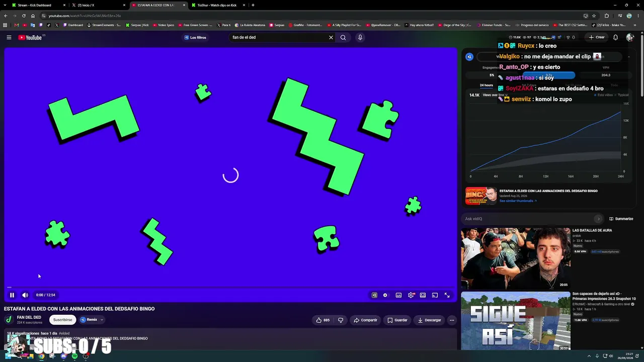
Task: Open Serpias | Kick bookmark
Action: [138, 25]
